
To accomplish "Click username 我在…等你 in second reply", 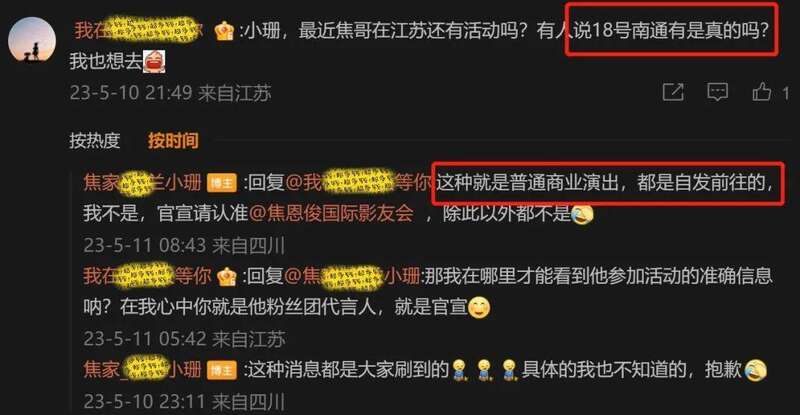I will pyautogui.click(x=147, y=276).
